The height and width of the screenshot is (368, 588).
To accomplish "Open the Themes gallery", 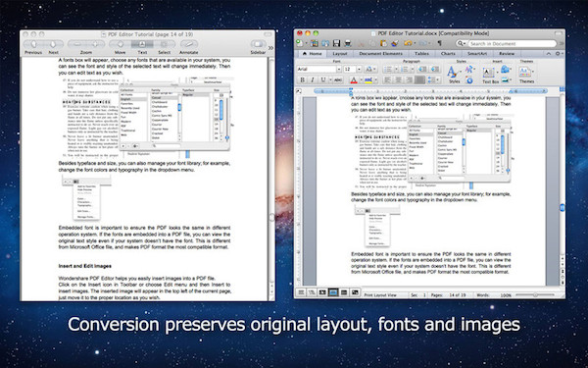I will coord(526,75).
